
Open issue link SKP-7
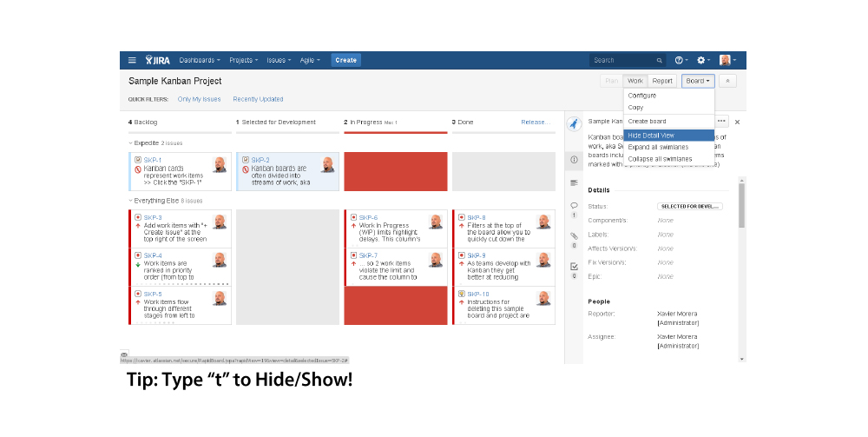[x=368, y=256]
